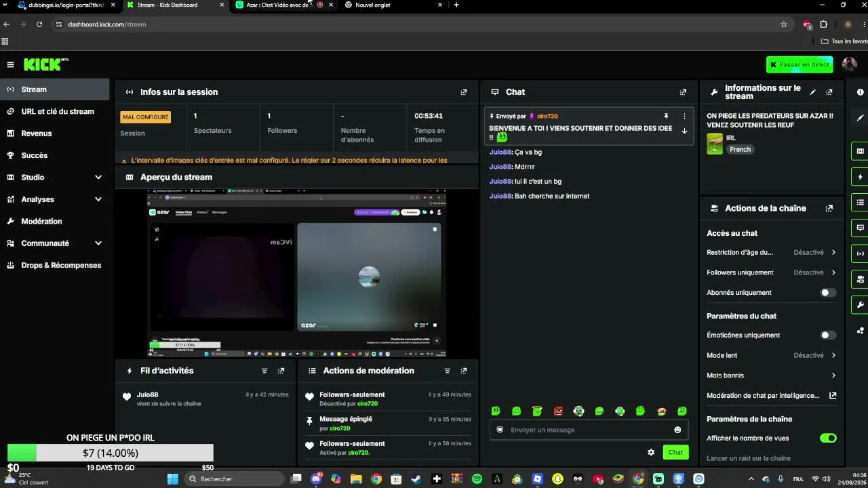
Task: Reload the dashboard page
Action: [x=39, y=24]
